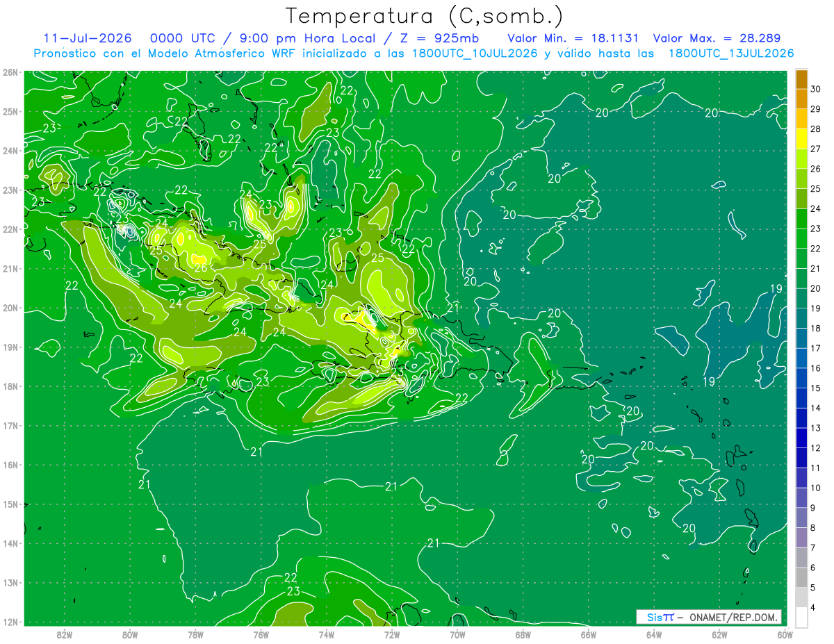Click the '17N' latitude axis label

click(x=10, y=425)
